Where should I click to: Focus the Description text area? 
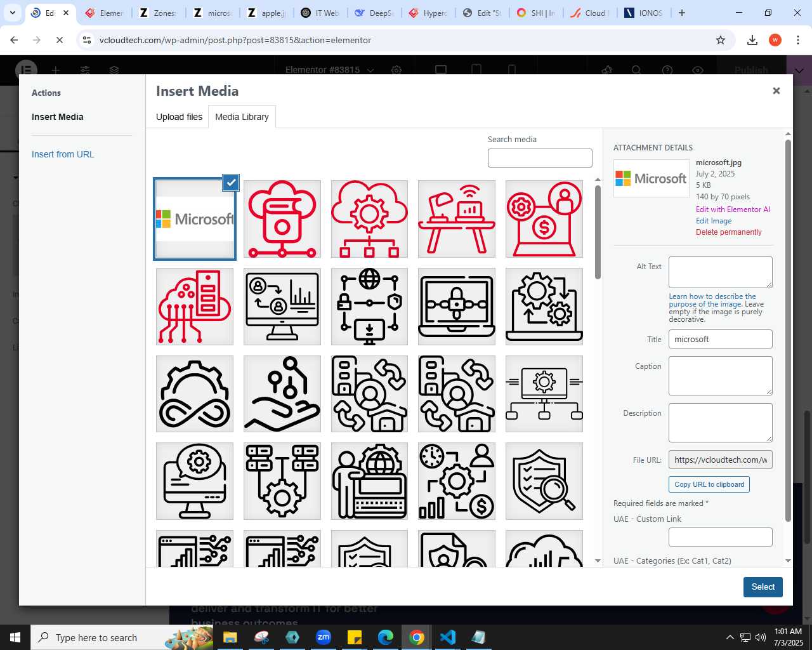(721, 423)
